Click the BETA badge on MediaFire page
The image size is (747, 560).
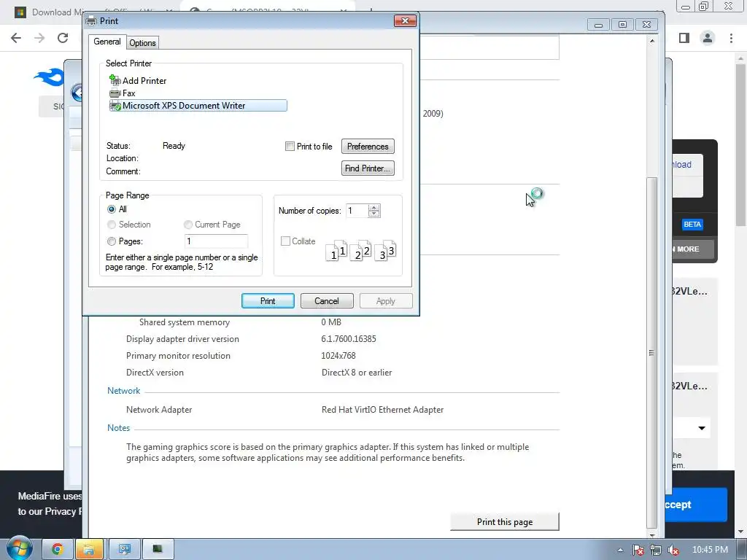click(x=692, y=225)
